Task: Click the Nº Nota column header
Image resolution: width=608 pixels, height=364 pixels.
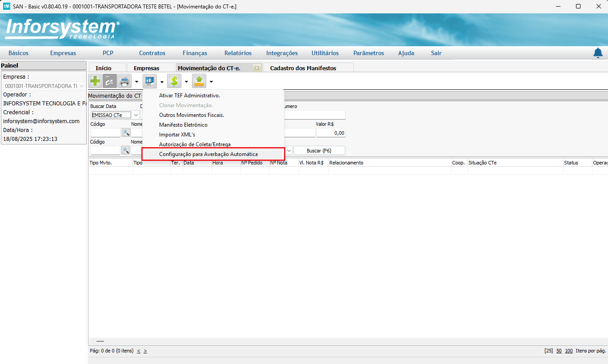Action: [284, 163]
